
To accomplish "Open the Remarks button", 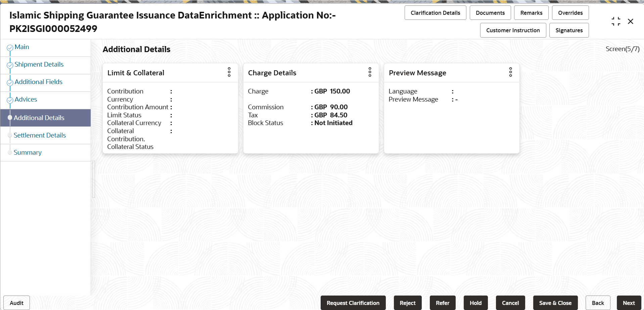I will [531, 13].
